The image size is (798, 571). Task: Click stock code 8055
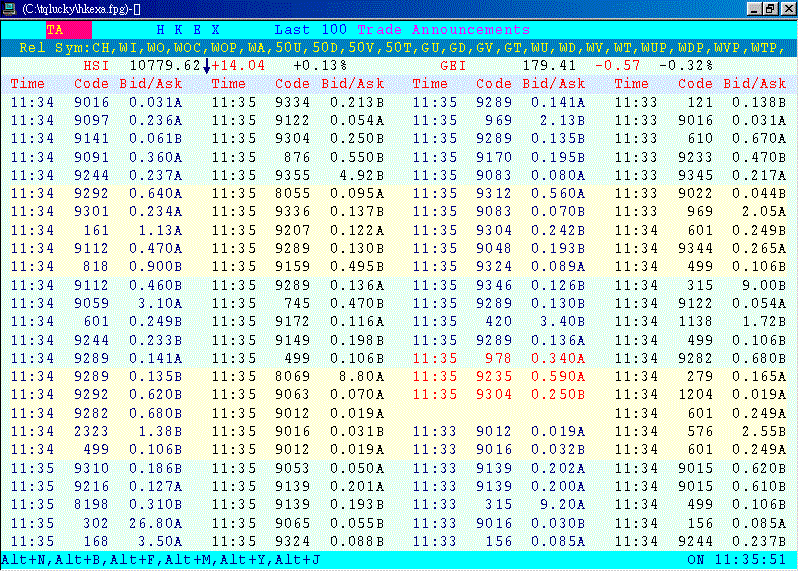coord(293,194)
